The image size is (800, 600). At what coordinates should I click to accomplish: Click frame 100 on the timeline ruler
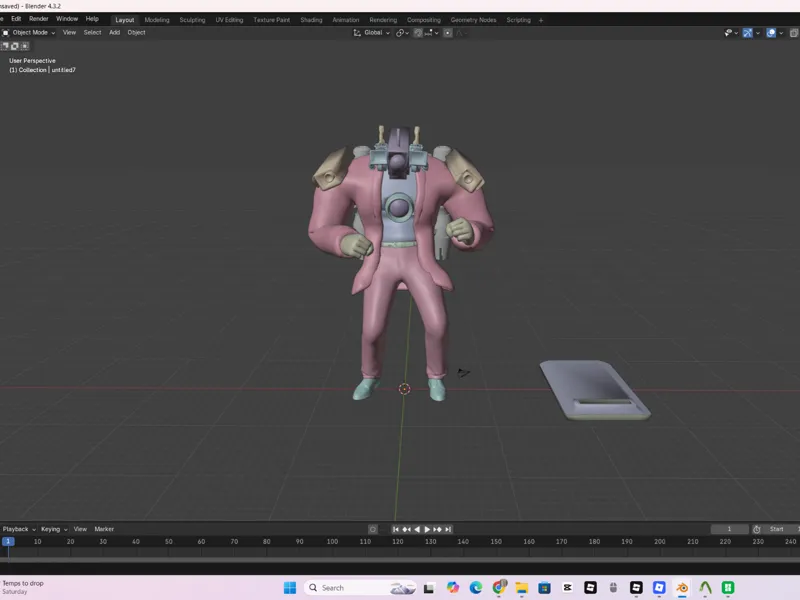pyautogui.click(x=332, y=541)
